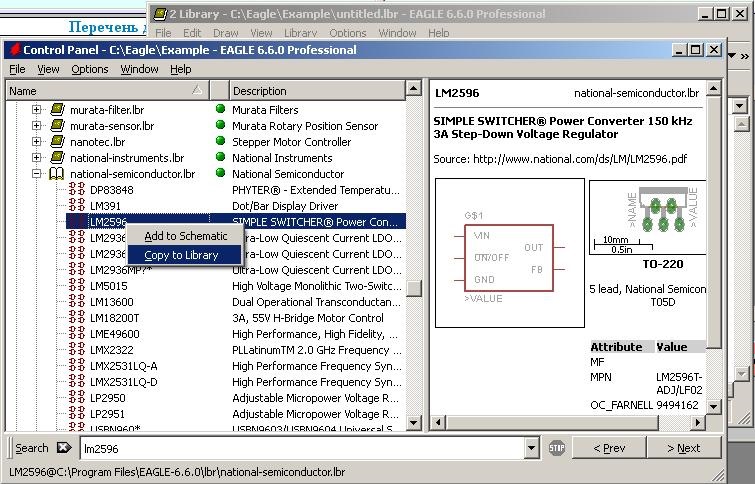Click the device icon beside LM18200T

pyautogui.click(x=77, y=317)
